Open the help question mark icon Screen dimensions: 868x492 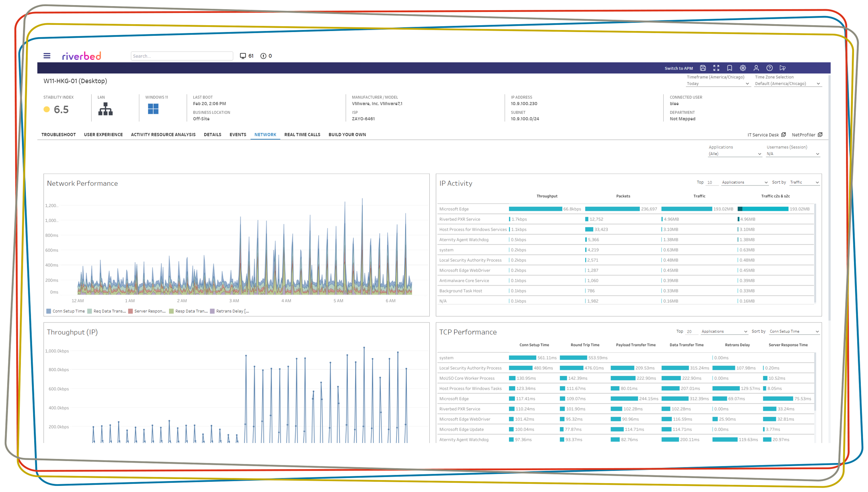tap(769, 68)
